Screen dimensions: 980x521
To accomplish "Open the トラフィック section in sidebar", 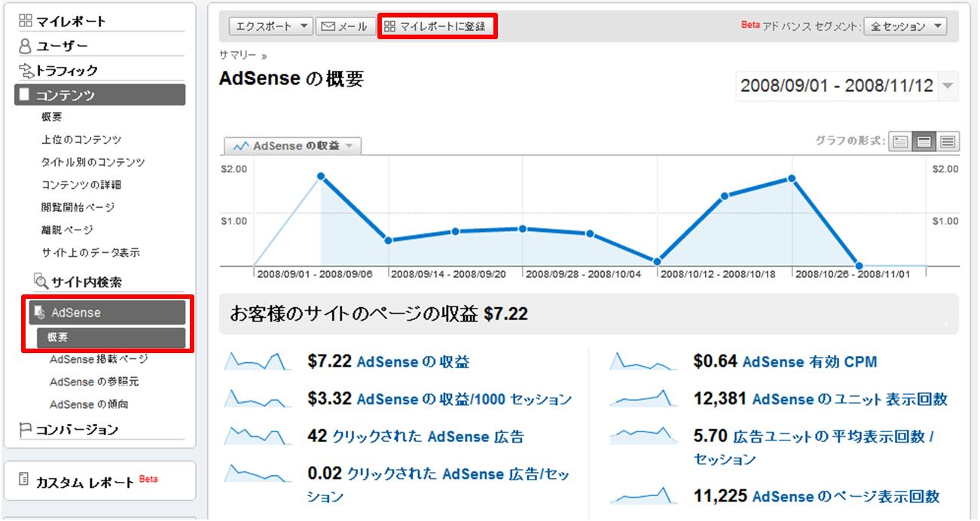I will (67, 71).
